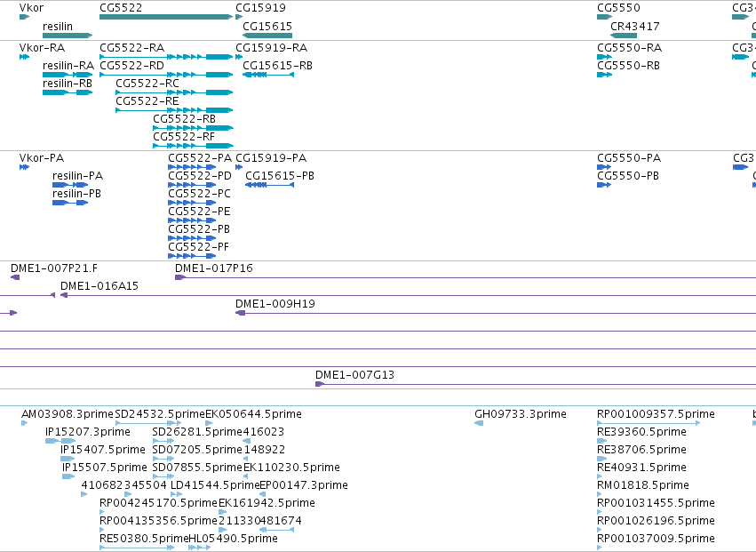
Task: Select protein CG5522-PD label
Action: [200, 176]
